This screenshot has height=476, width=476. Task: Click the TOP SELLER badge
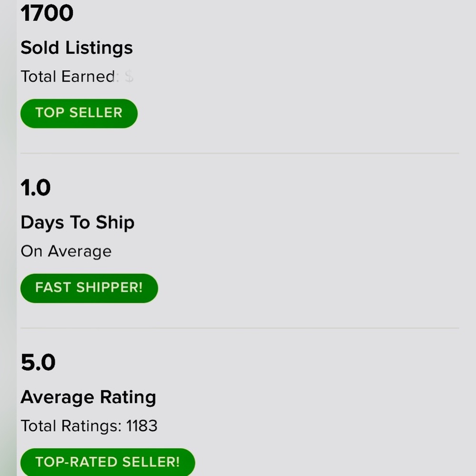pyautogui.click(x=79, y=113)
